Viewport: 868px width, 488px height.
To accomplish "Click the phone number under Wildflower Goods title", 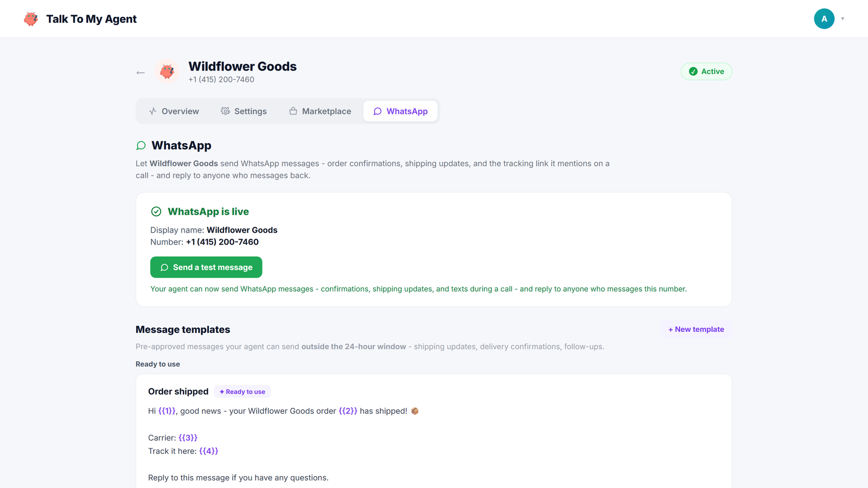I will (x=221, y=79).
